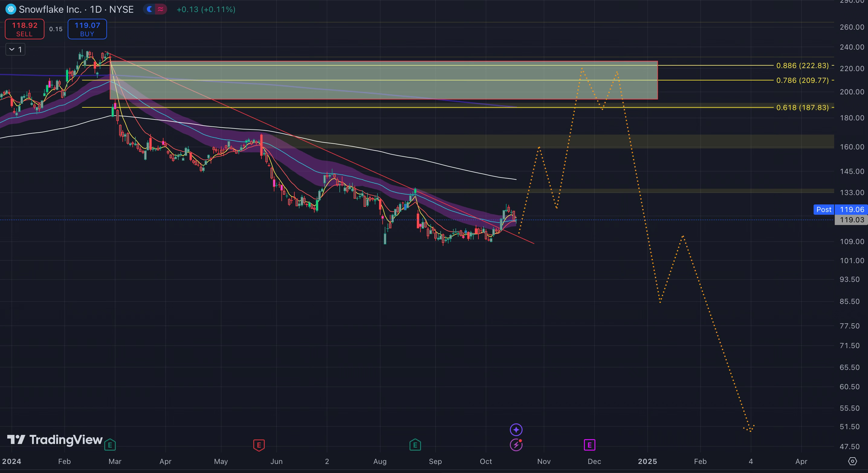The width and height of the screenshot is (868, 473).
Task: Click the moon post-market session indicator
Action: [150, 9]
